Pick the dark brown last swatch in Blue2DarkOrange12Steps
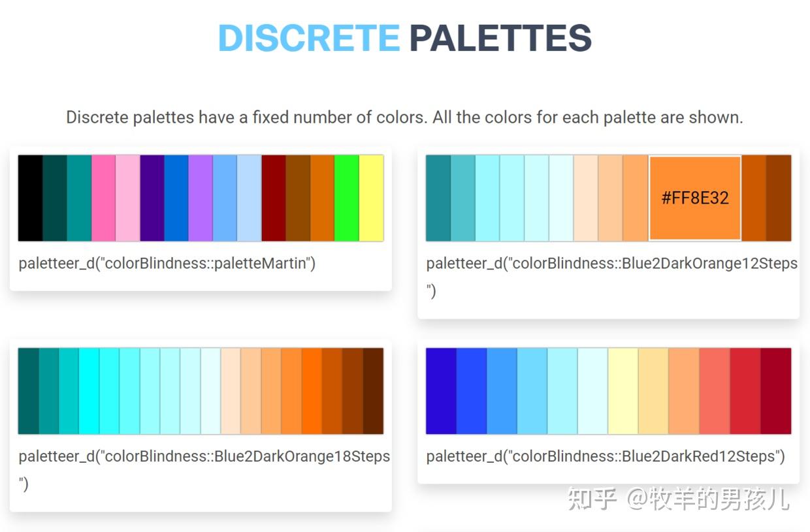810x532 pixels. point(779,198)
